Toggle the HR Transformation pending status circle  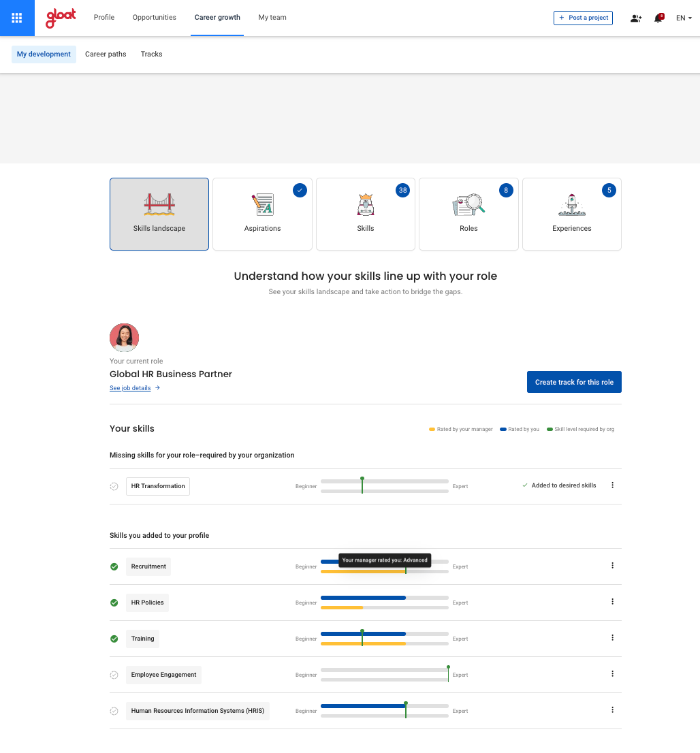(114, 486)
